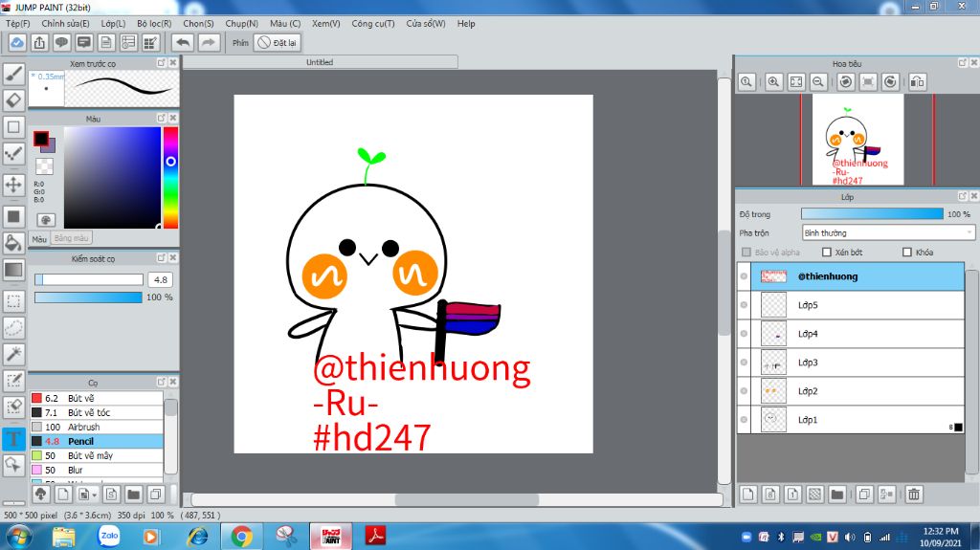980x550 pixels.
Task: Open the add brush type dropdown arrow
Action: 95,495
